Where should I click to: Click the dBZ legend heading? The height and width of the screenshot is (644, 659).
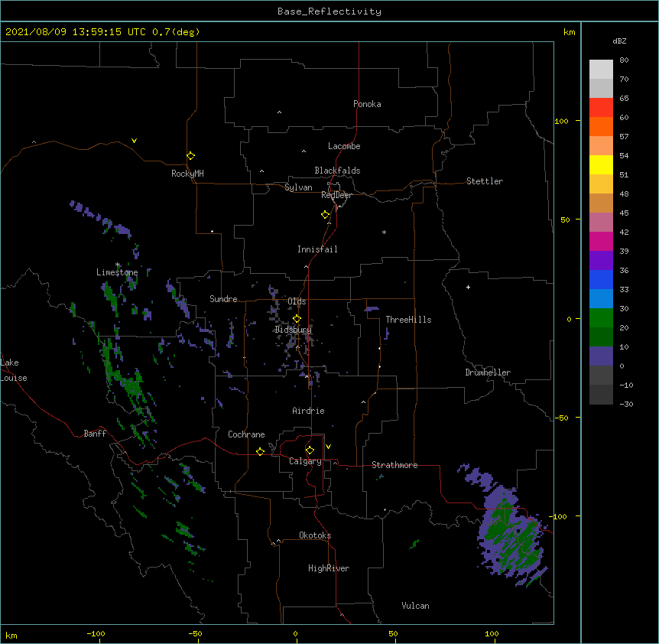pos(619,41)
